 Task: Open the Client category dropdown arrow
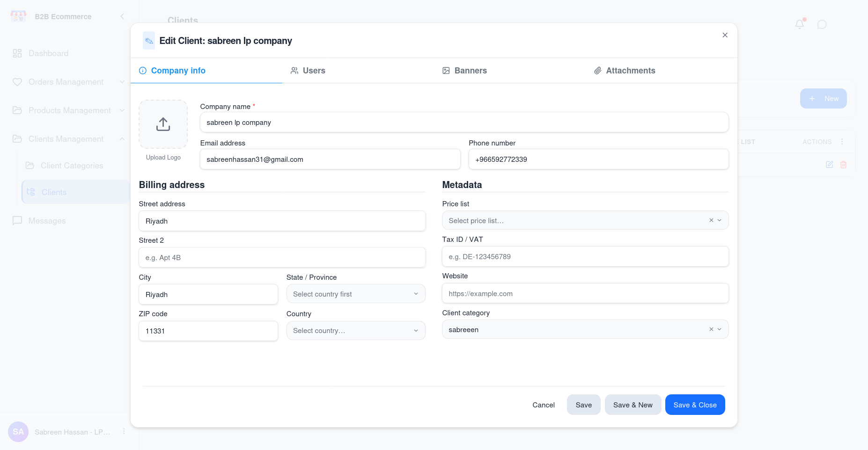click(x=720, y=329)
